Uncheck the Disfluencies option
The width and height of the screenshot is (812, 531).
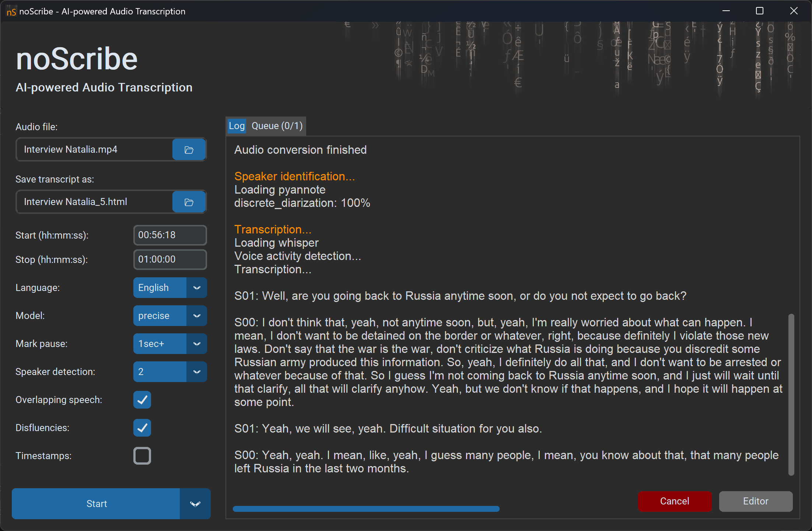(x=142, y=428)
